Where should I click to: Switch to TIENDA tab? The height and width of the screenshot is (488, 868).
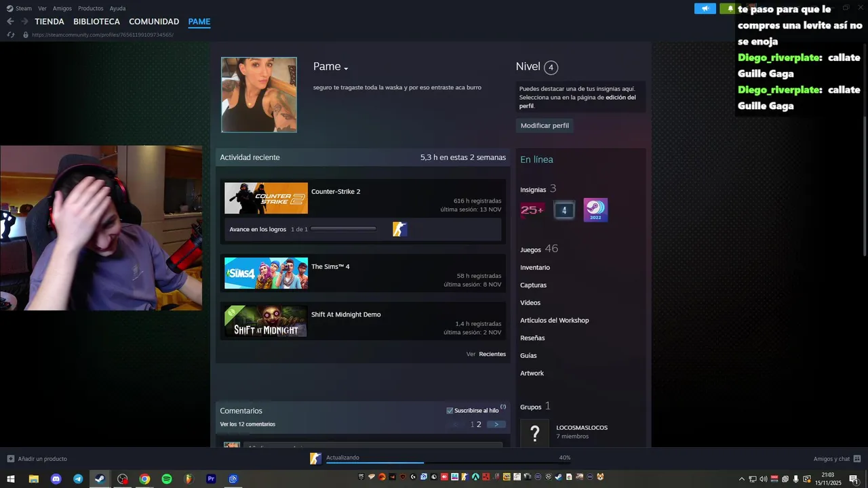(x=50, y=22)
